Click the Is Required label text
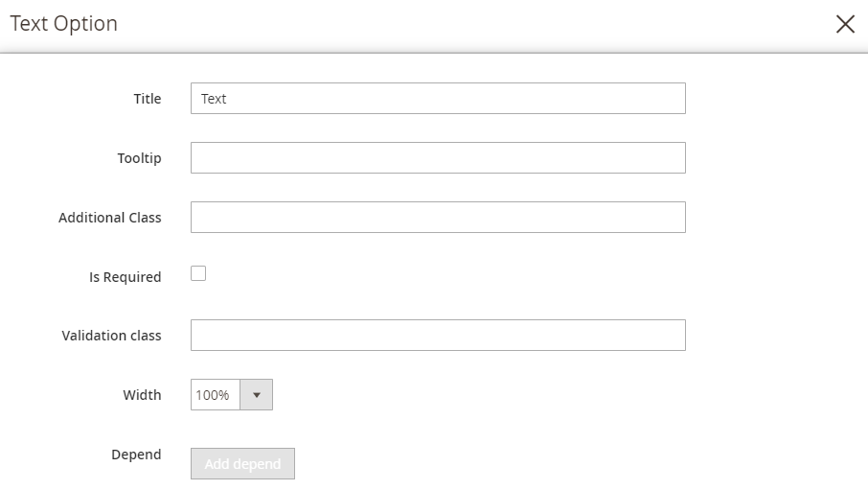The height and width of the screenshot is (490, 868). click(125, 277)
